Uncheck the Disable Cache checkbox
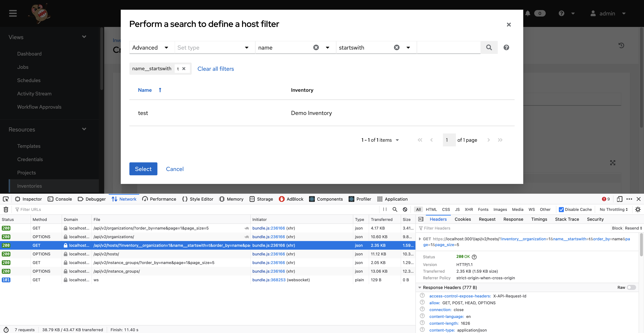The height and width of the screenshot is (333, 644). coord(562,209)
